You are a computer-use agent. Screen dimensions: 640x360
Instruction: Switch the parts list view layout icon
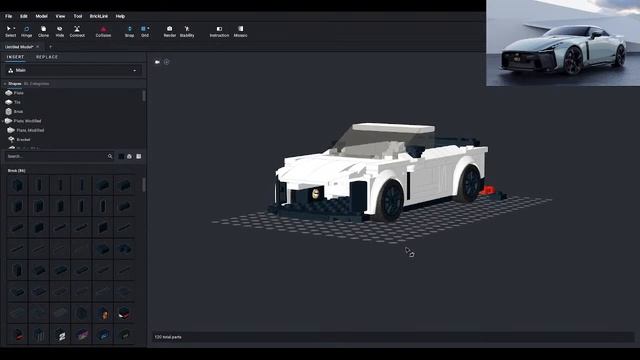point(139,156)
